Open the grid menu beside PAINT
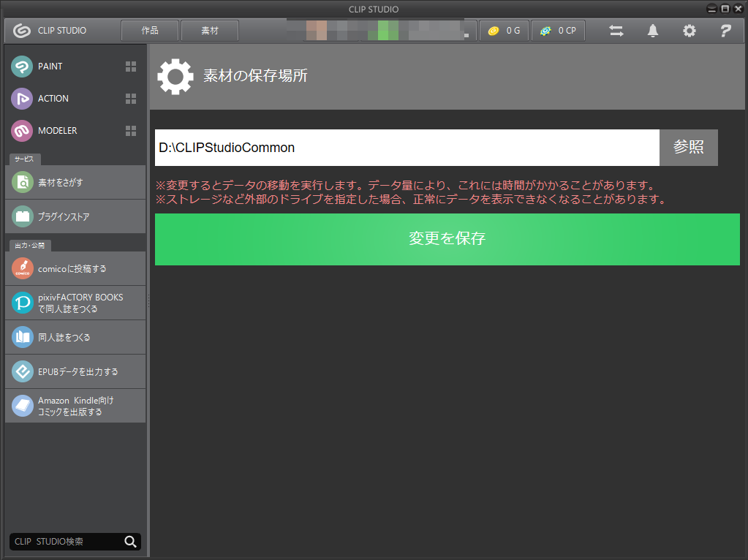The height and width of the screenshot is (560, 748). [131, 67]
